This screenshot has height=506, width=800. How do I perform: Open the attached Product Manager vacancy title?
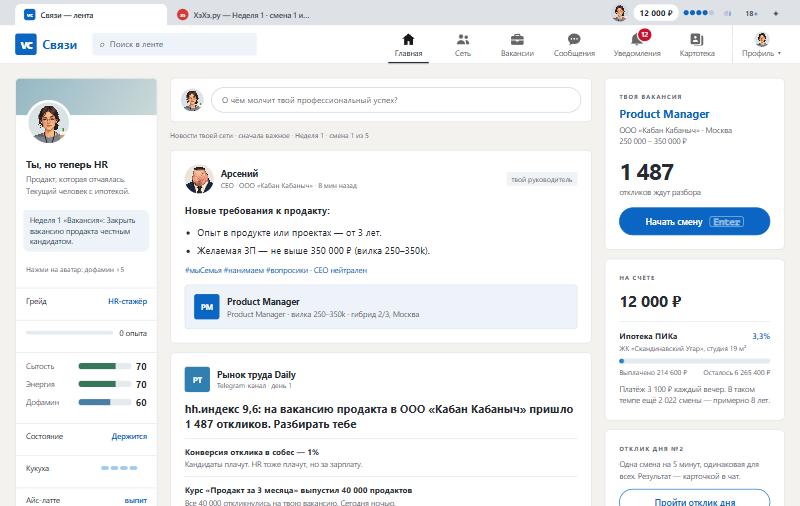[x=263, y=301]
